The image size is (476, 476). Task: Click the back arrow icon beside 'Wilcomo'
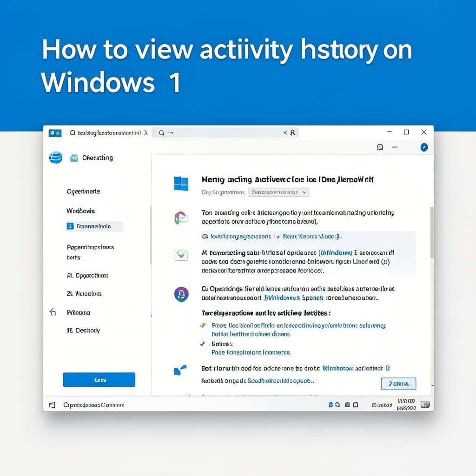[53, 312]
